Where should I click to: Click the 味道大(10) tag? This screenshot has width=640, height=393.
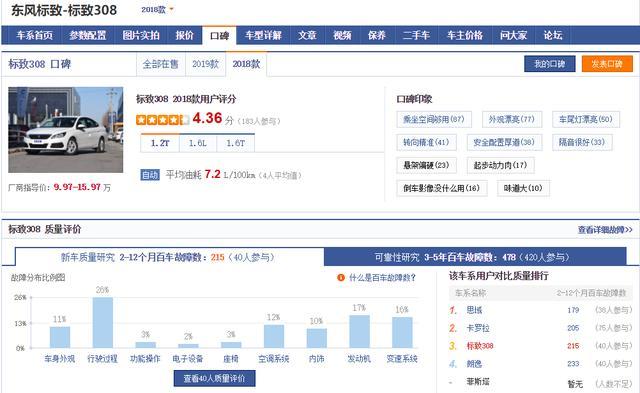coord(523,188)
